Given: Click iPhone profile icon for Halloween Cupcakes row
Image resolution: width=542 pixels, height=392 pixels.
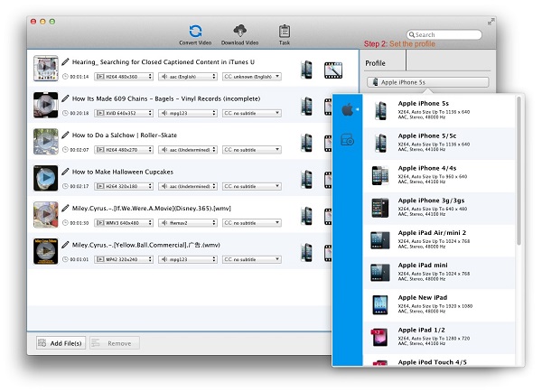Looking at the screenshot, I should click(306, 179).
